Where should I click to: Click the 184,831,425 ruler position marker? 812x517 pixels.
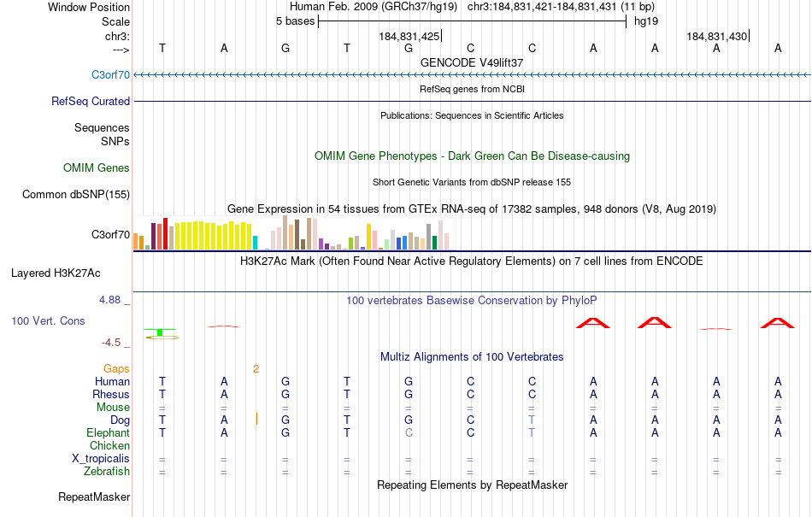(x=409, y=36)
